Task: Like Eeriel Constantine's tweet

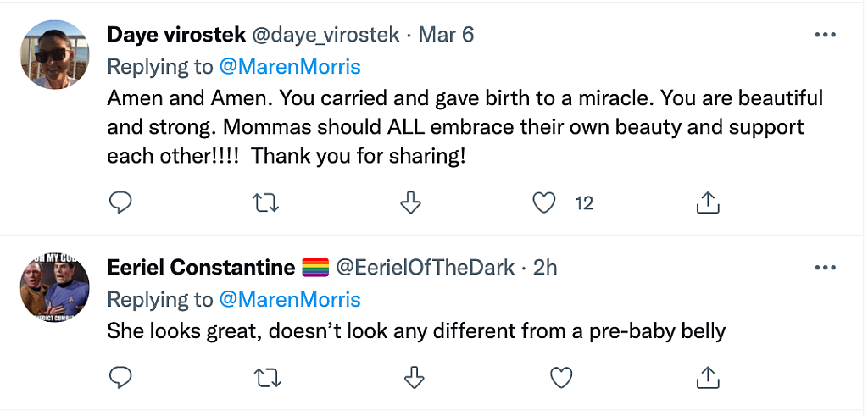Action: tap(560, 377)
